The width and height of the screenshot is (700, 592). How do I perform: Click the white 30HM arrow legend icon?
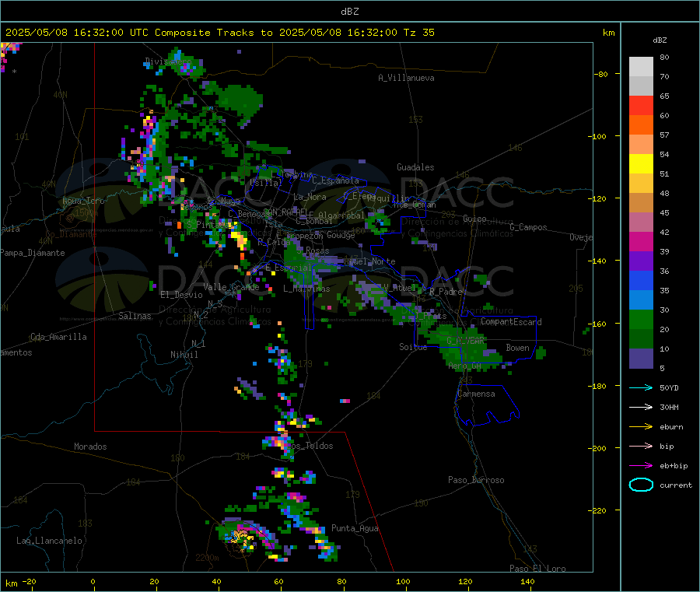641,407
